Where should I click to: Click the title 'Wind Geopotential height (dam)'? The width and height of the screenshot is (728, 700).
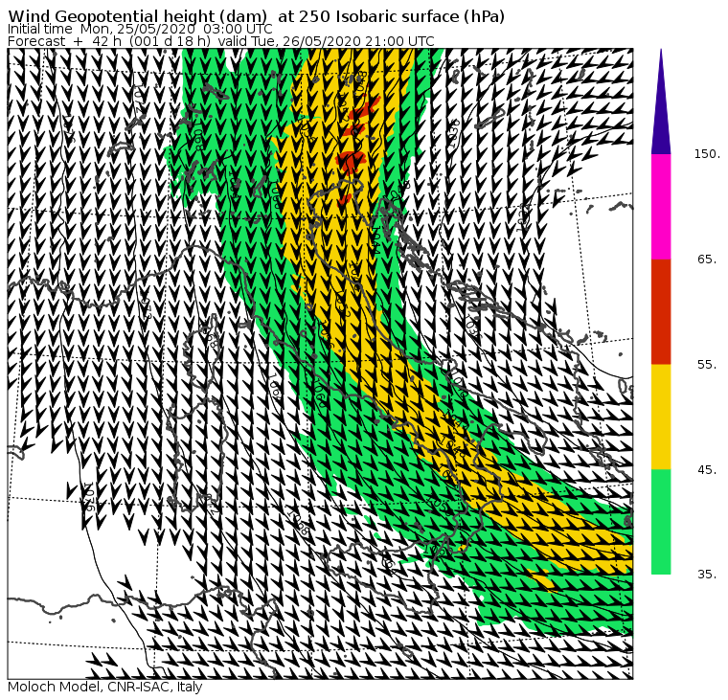coord(137,16)
